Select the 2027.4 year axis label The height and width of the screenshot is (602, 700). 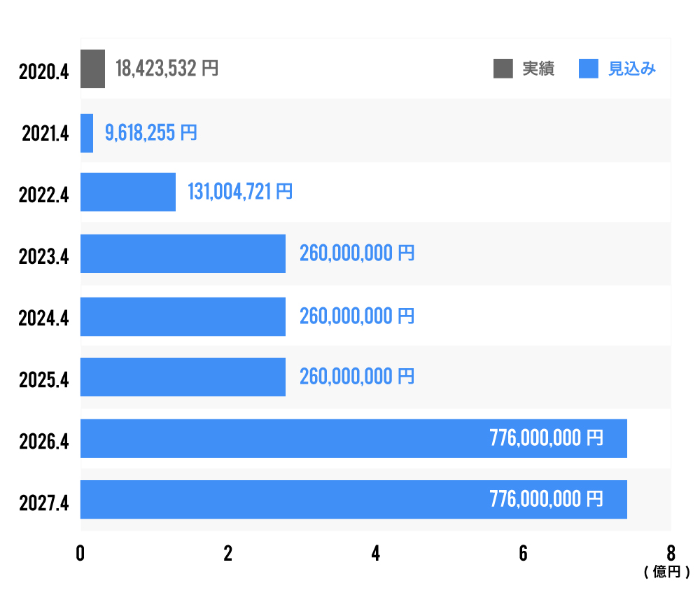pyautogui.click(x=43, y=501)
